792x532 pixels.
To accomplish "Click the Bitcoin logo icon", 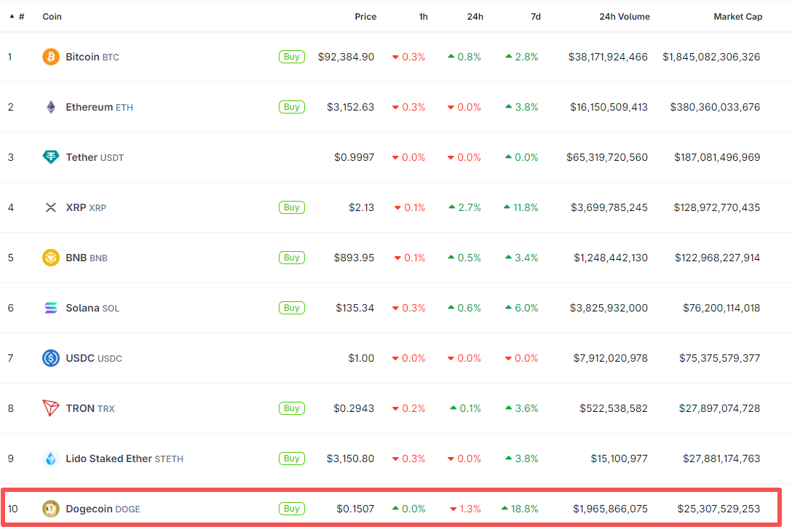I will coord(49,56).
